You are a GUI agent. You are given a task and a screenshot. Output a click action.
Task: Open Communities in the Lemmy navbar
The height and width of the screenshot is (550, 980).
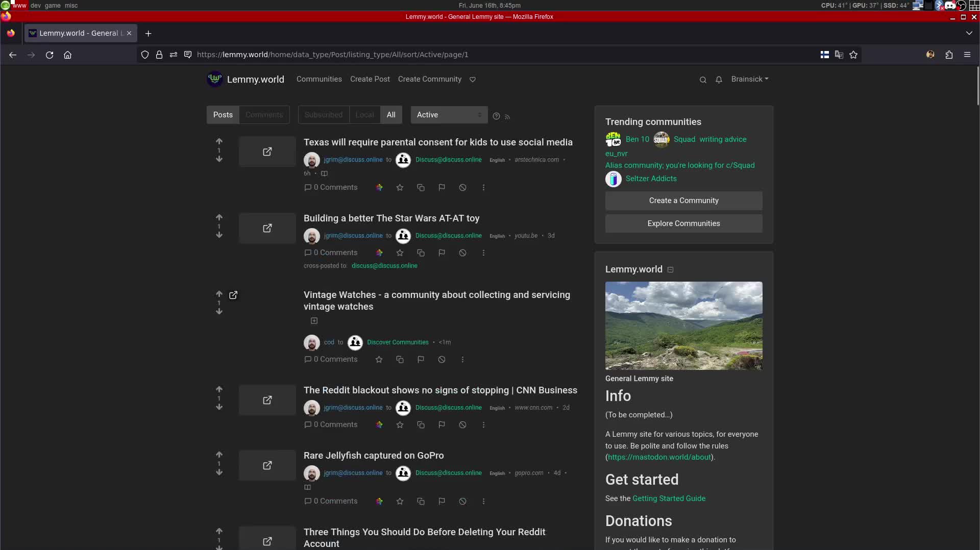coord(319,79)
